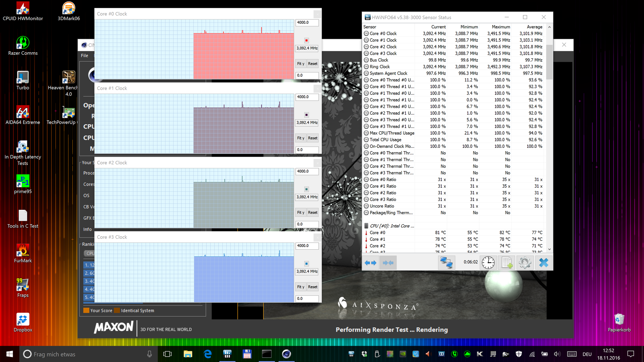The image size is (644, 362).
Task: Click blue X icon to close sensors
Action: click(543, 263)
